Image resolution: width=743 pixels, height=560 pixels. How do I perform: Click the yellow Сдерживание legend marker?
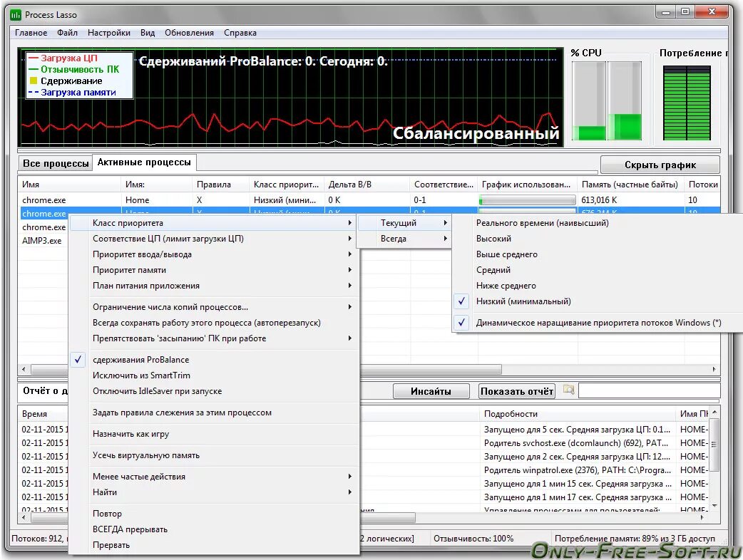(34, 81)
